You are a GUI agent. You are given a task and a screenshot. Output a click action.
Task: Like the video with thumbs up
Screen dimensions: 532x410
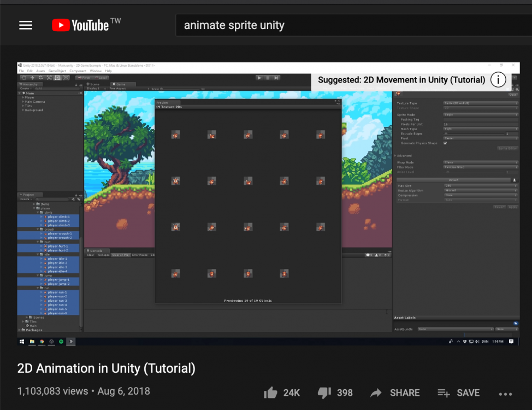(x=270, y=393)
